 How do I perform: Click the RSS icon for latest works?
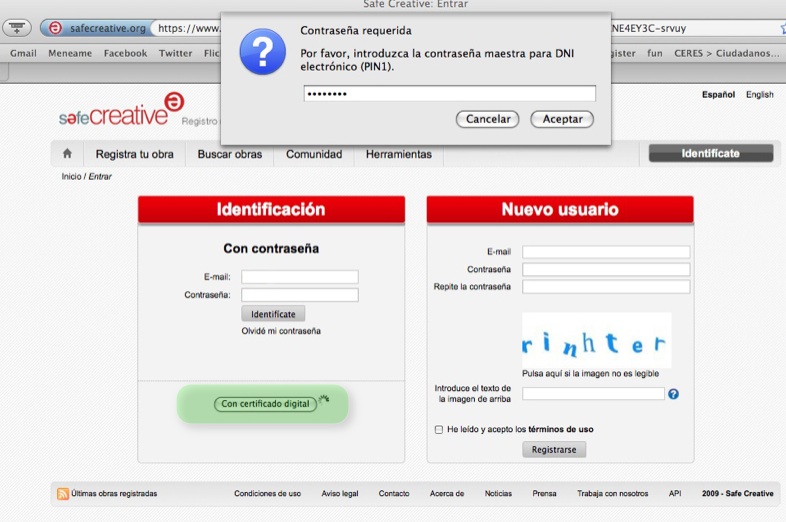(63, 493)
